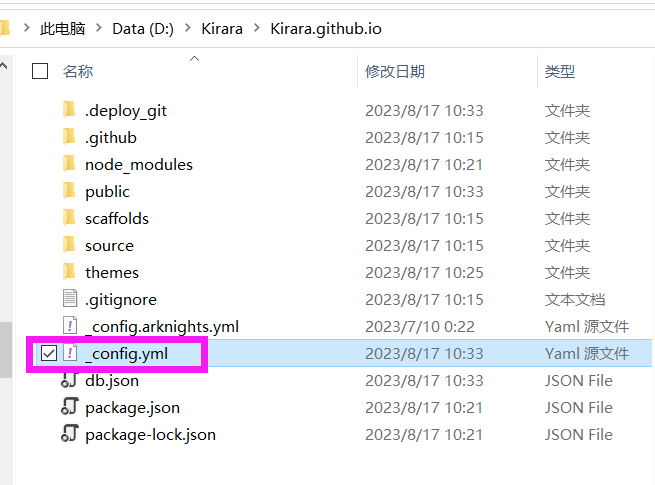
Task: Select the public folder name
Action: (107, 191)
